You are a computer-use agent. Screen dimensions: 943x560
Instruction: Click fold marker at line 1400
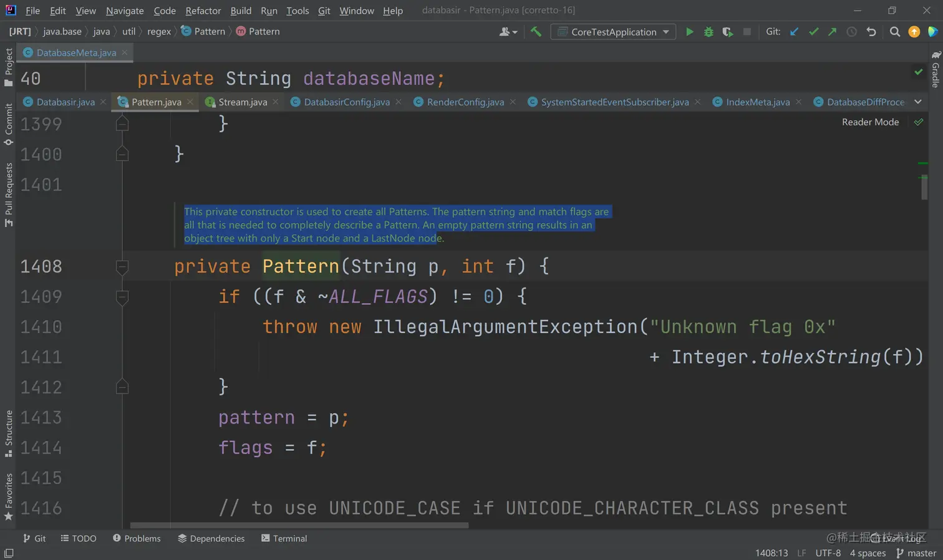point(122,154)
